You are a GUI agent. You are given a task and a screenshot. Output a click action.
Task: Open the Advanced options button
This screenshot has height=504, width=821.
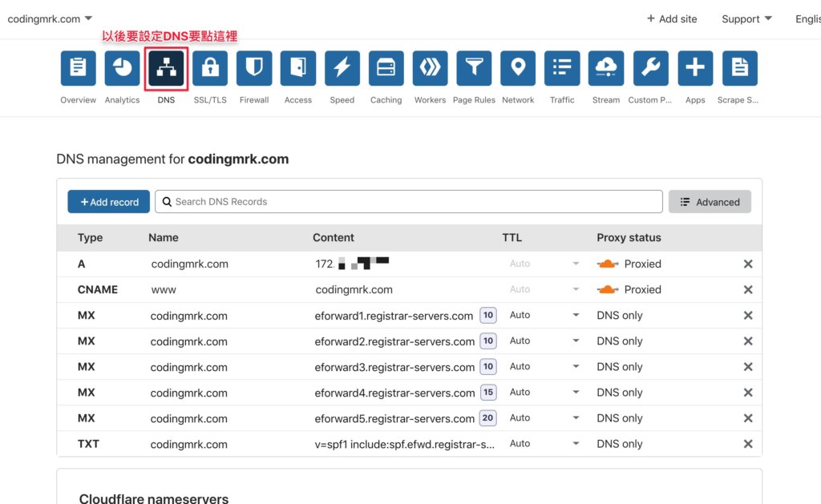[710, 201]
